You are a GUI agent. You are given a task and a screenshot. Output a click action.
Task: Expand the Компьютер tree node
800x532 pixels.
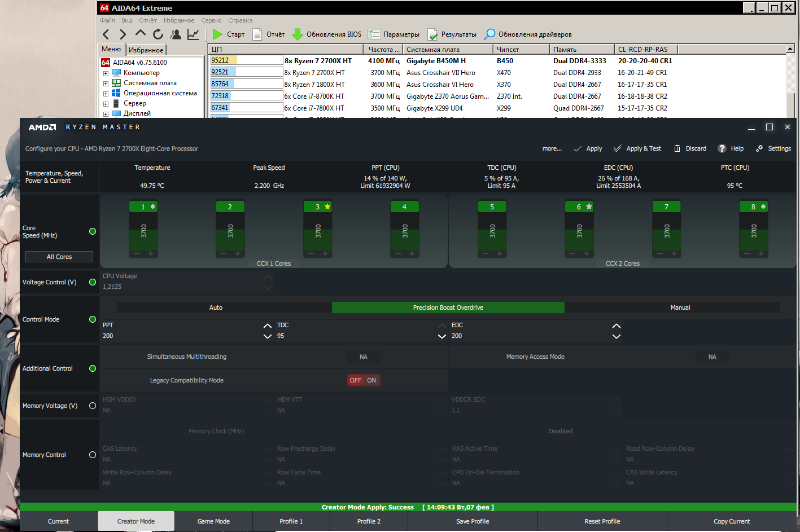click(106, 73)
